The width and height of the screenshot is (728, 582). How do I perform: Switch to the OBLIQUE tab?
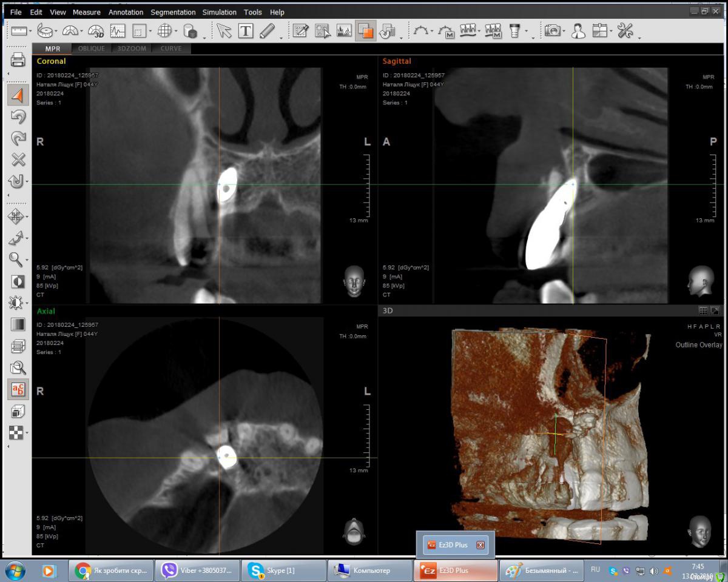point(92,48)
